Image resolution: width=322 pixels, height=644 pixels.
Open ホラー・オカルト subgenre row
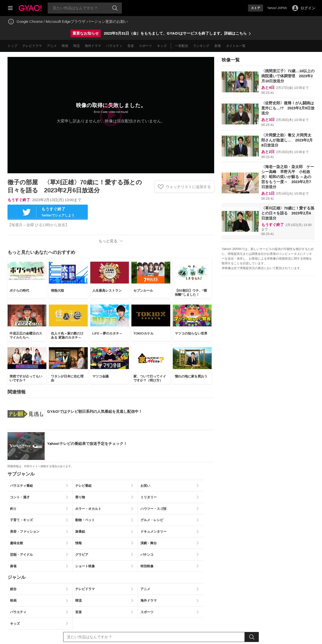[x=105, y=509]
